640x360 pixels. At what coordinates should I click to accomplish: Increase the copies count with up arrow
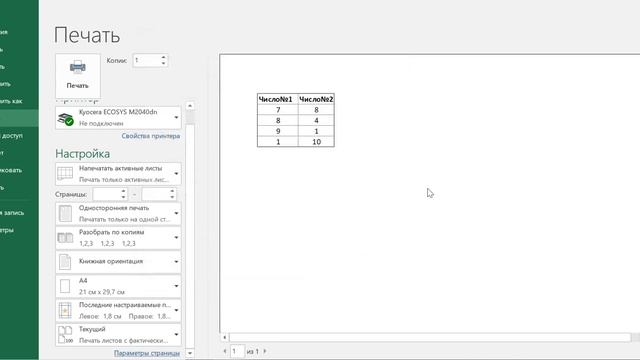[x=164, y=58]
